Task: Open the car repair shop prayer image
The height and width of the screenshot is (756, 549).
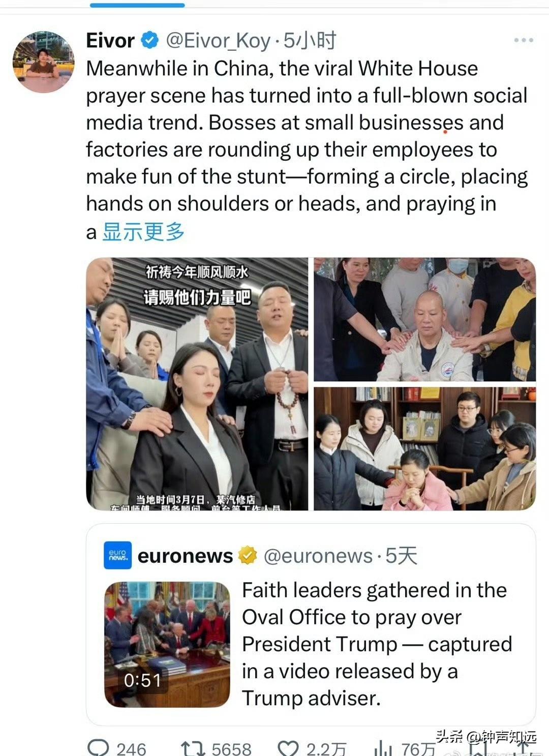Action: 197,384
